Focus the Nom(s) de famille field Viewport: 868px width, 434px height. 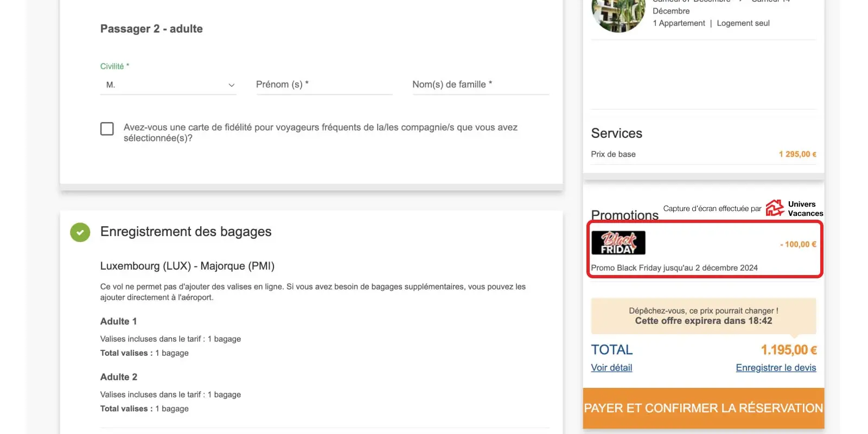[x=481, y=85]
